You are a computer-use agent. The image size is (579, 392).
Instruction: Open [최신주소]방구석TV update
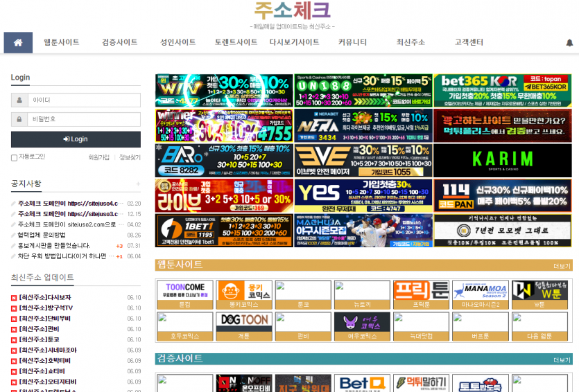[x=46, y=308]
